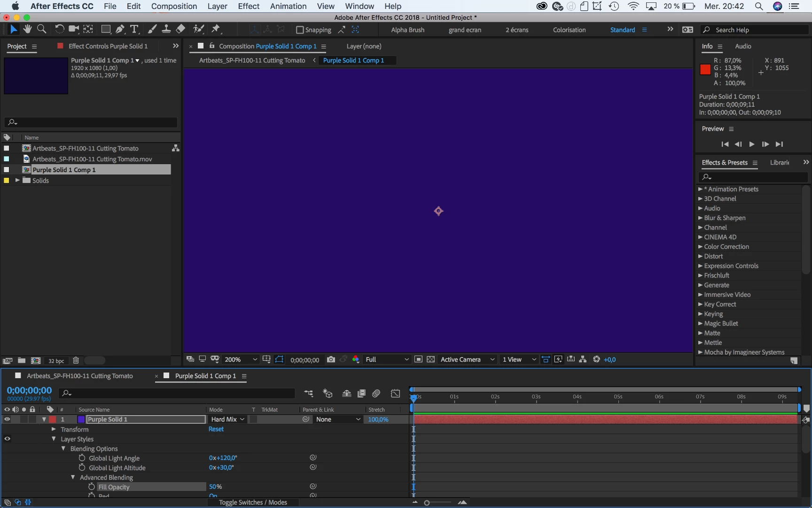Screen dimensions: 812x508
Task: Switch to the Audio tab
Action: pyautogui.click(x=743, y=46)
